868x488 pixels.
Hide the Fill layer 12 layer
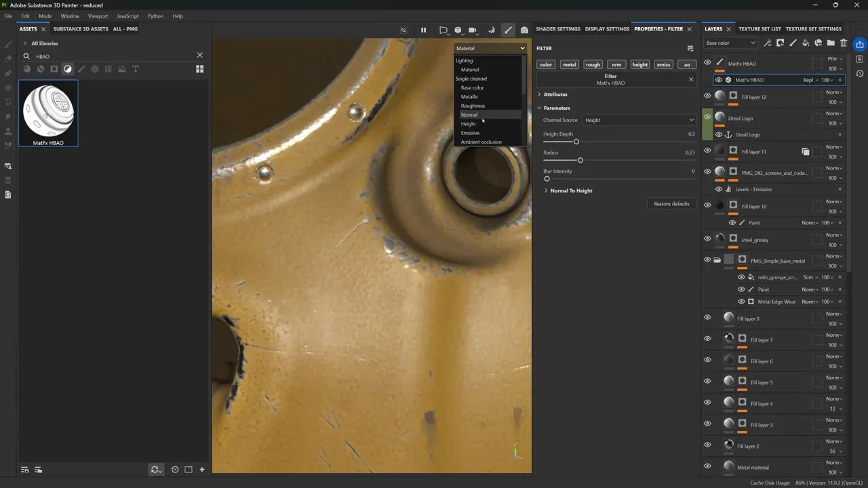pyautogui.click(x=707, y=96)
